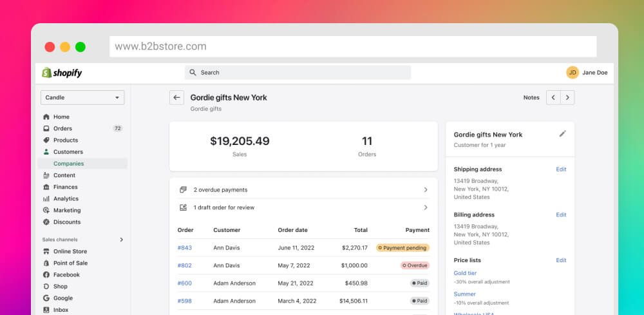Click the Facebook channel icon
The image size is (644, 315).
pos(46,275)
